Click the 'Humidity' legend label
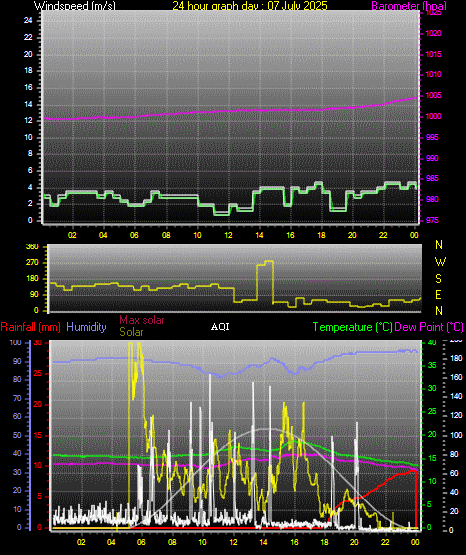Image resolution: width=466 pixels, height=555 pixels. (86, 327)
